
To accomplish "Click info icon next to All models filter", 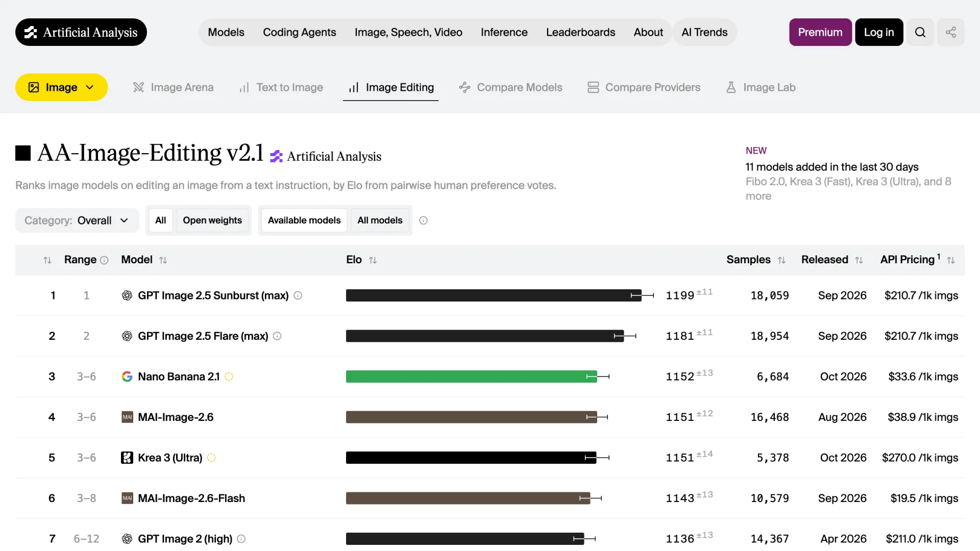I will point(423,220).
